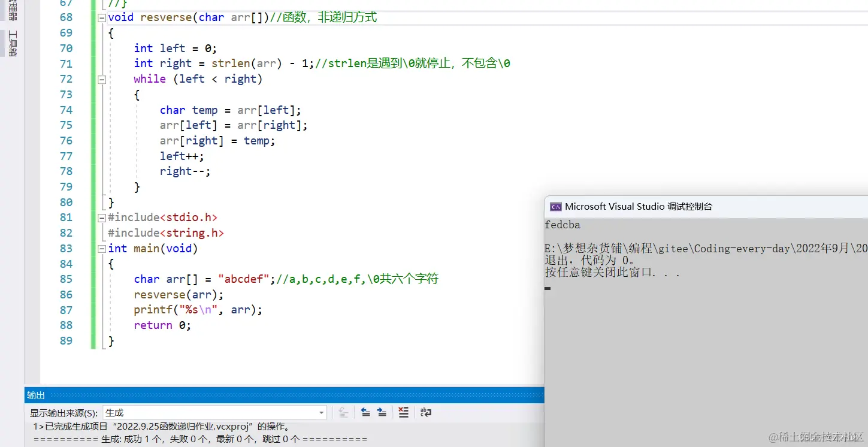Click the console path line starting E:\梦想杂货铺

pos(706,249)
